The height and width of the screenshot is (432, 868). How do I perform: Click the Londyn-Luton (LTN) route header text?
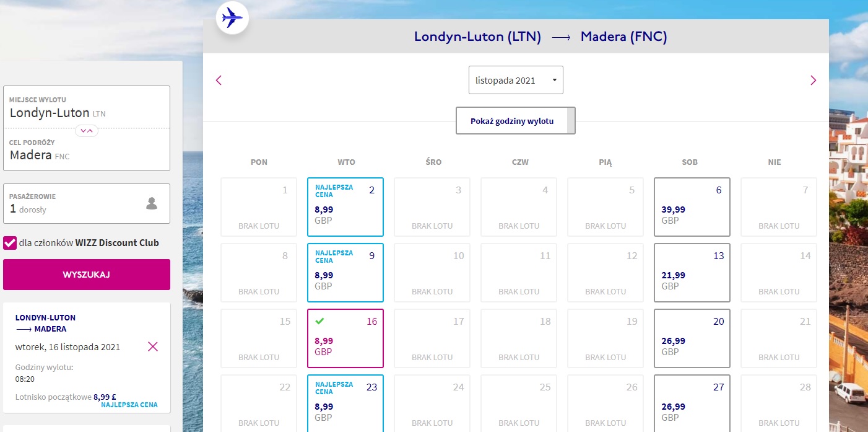[477, 37]
